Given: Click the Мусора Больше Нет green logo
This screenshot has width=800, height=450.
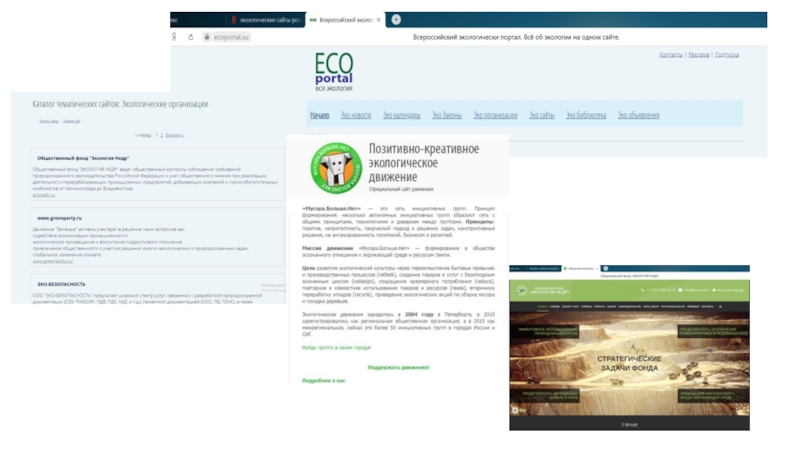Looking at the screenshot, I should tap(336, 167).
